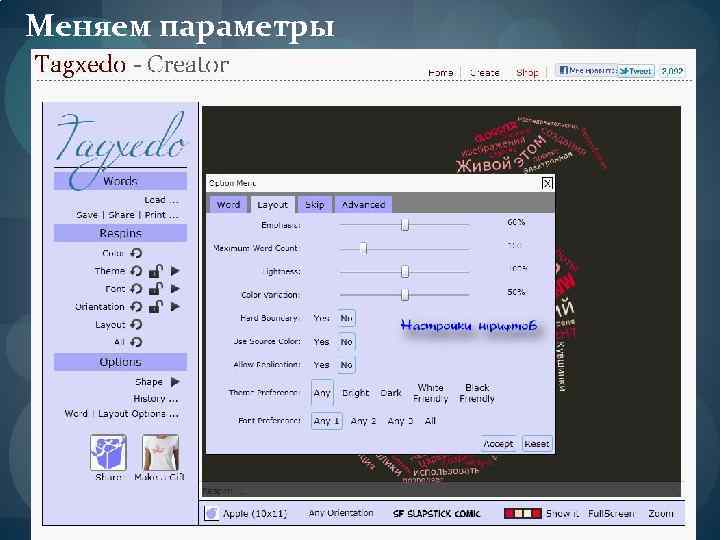The image size is (720, 540).
Task: Click the Accept button
Action: 498,444
